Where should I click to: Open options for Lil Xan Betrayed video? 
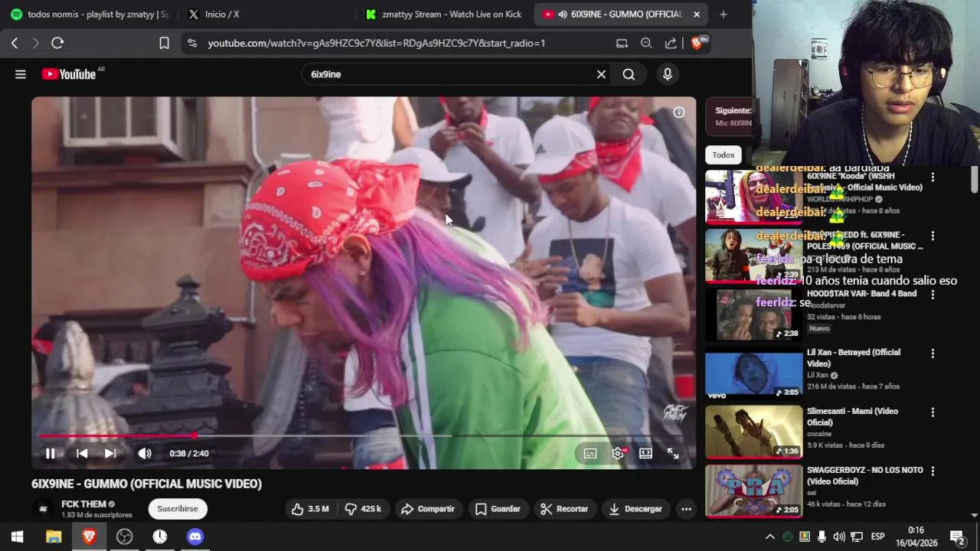933,354
